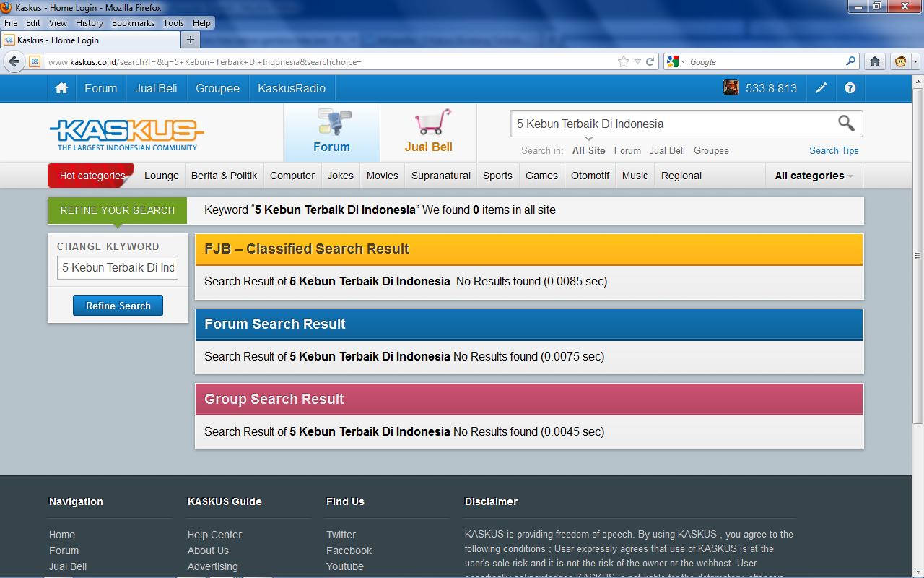The width and height of the screenshot is (924, 578).
Task: Open the Games category
Action: click(541, 176)
